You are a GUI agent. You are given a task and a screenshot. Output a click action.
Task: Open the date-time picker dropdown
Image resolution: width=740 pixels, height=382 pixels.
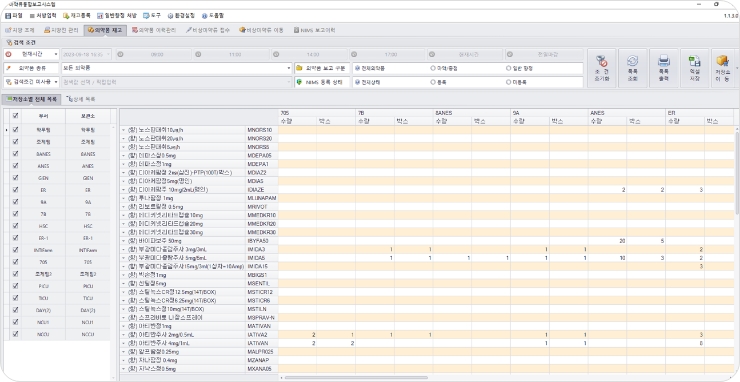tap(109, 54)
